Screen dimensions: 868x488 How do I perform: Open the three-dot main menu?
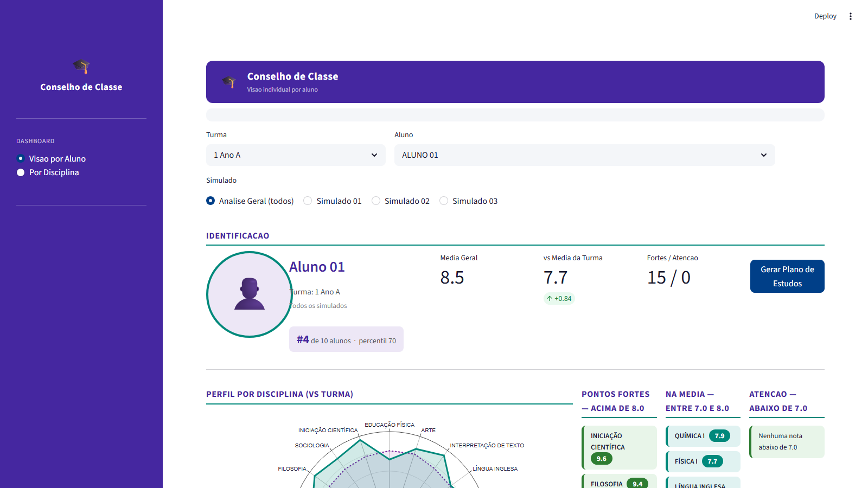pos(851,16)
